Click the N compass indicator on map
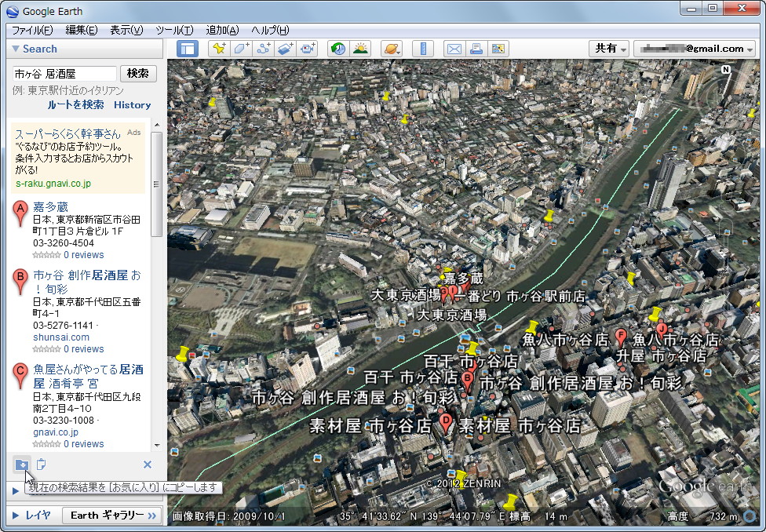Image resolution: width=766 pixels, height=532 pixels. click(x=726, y=69)
